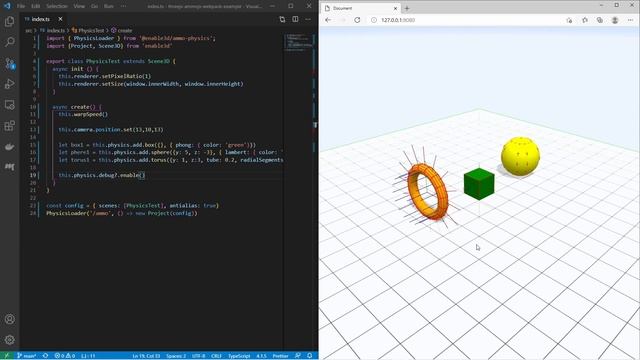Click the npm icon in the activity bar
The width and height of the screenshot is (640, 360).
(9, 167)
